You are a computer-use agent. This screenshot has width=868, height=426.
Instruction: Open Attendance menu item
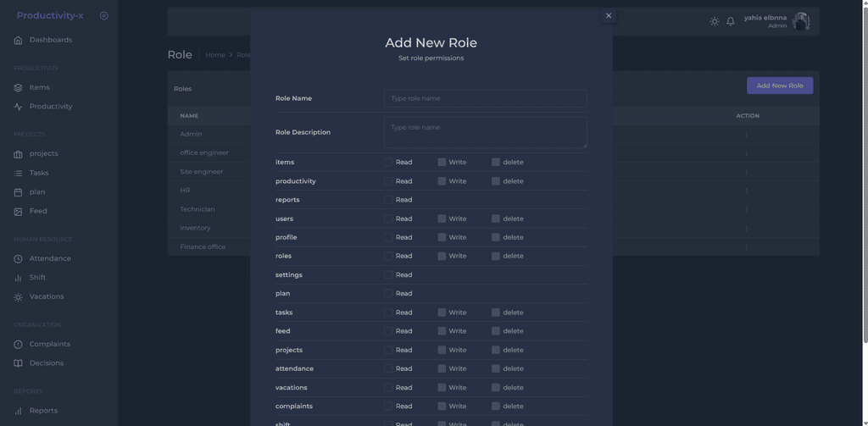click(50, 258)
